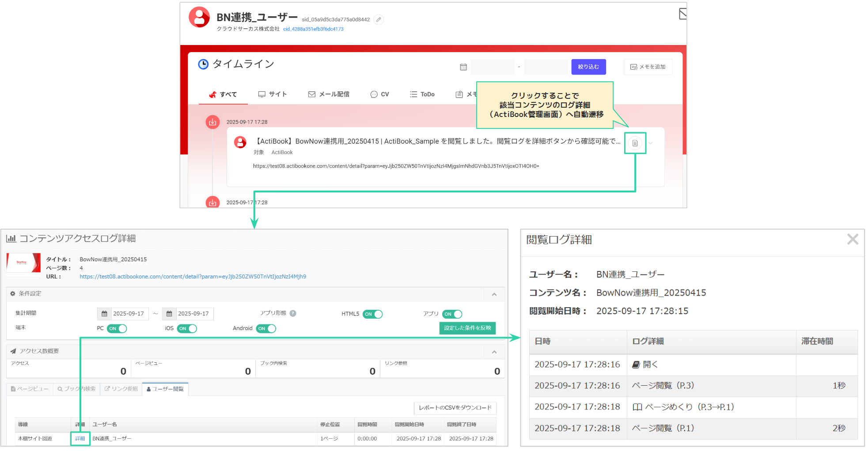
Task: Close the 閲覧ログ詳細 panel
Action: pos(853,239)
